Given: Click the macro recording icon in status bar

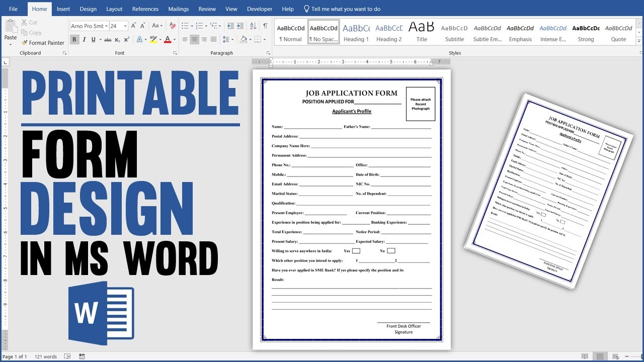Looking at the screenshot, I should 82,356.
